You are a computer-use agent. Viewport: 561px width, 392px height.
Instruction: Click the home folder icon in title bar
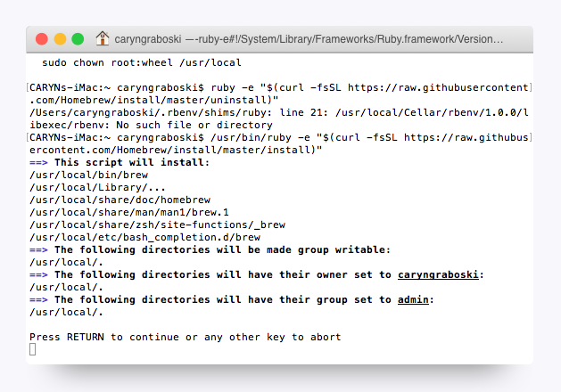[103, 39]
